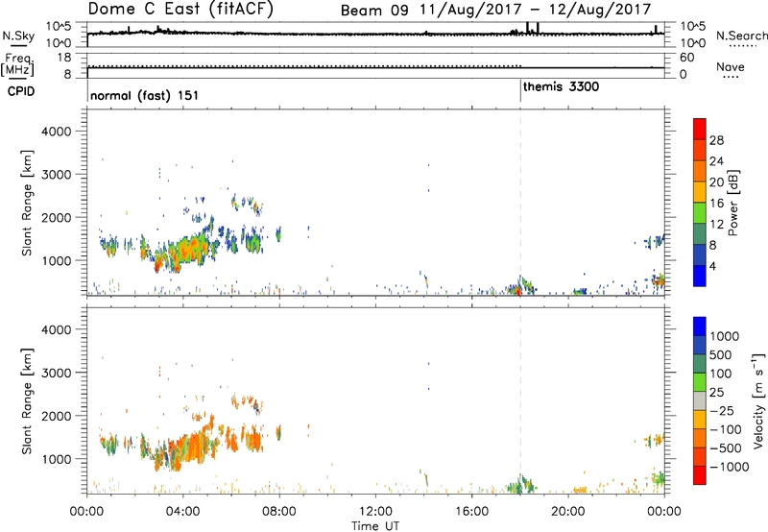Click the 'themis 3300' CPID marker
The height and width of the screenshot is (532, 768).
(x=561, y=87)
